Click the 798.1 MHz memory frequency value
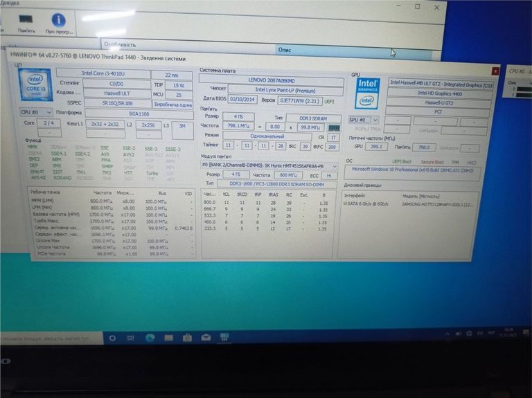532x398 pixels. coord(238,126)
